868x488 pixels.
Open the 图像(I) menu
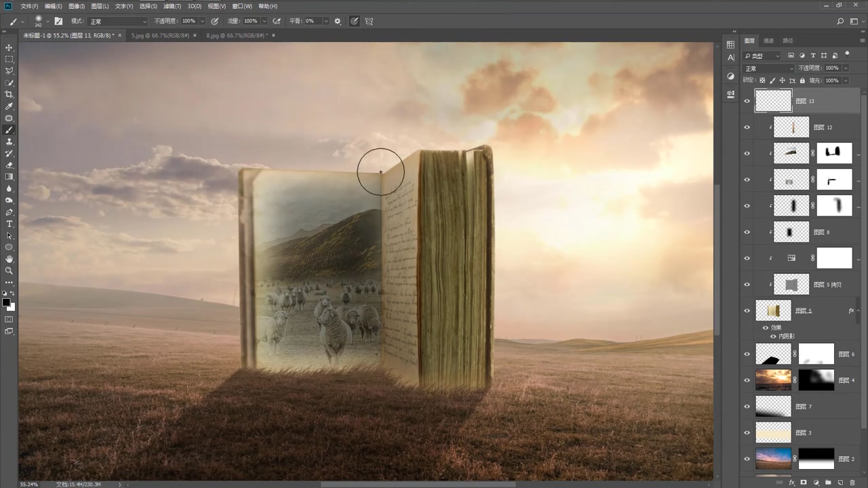pyautogui.click(x=76, y=6)
